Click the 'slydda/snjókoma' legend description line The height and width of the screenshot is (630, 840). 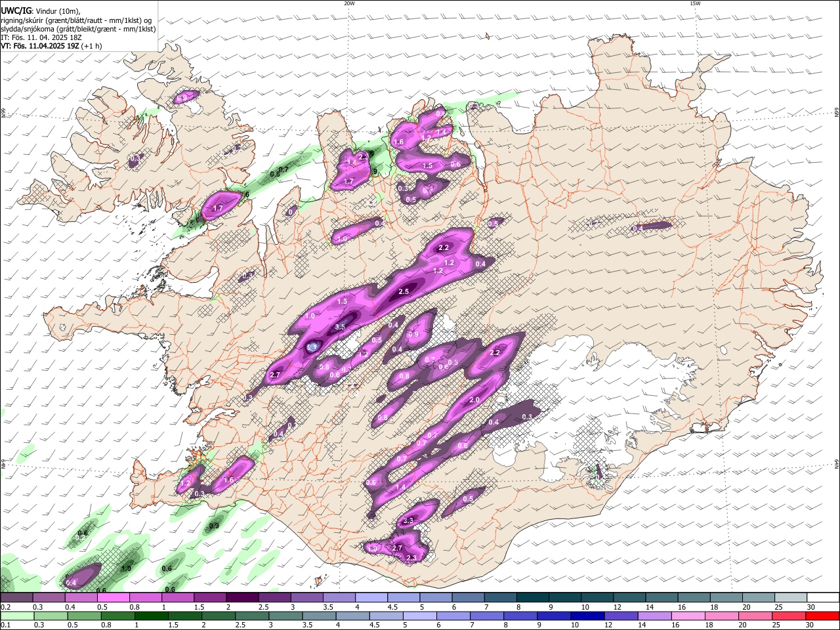(78, 29)
